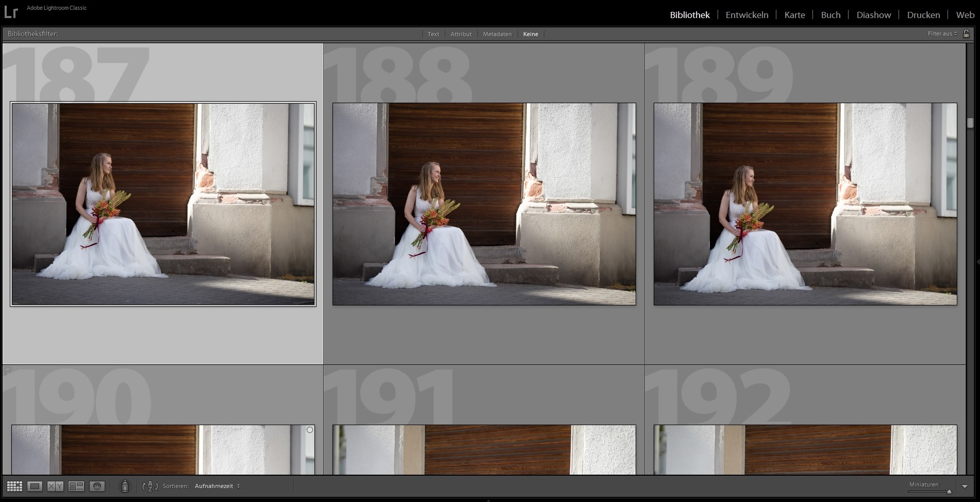Image resolution: width=980 pixels, height=502 pixels.
Task: Open the Drucken module
Action: (x=923, y=15)
